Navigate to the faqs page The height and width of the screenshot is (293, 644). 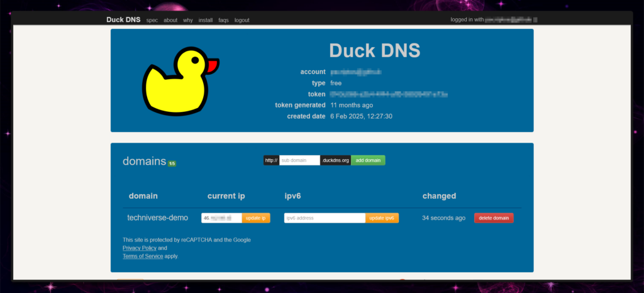(223, 20)
